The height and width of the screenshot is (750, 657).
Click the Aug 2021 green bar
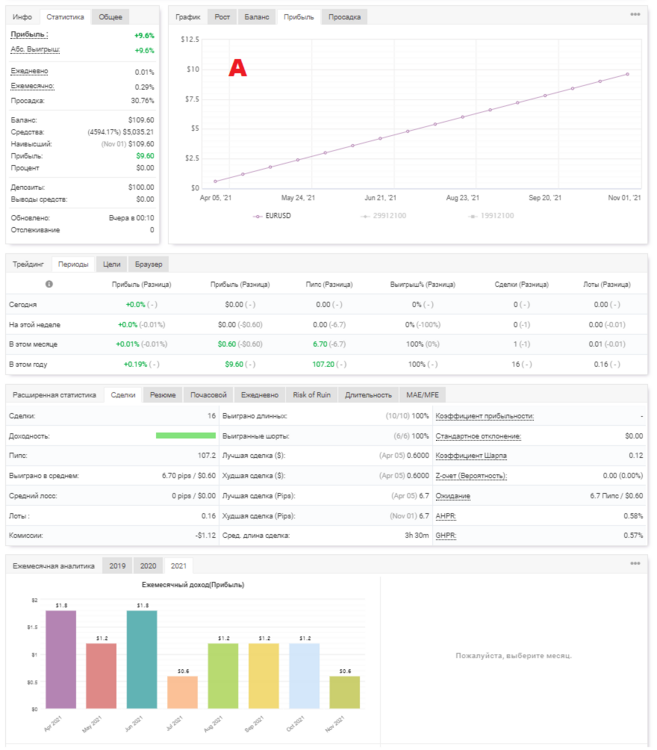click(x=223, y=676)
